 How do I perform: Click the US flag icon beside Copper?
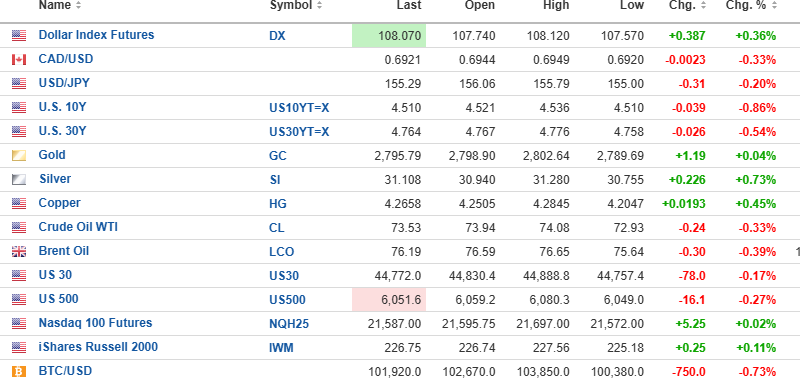tap(19, 204)
